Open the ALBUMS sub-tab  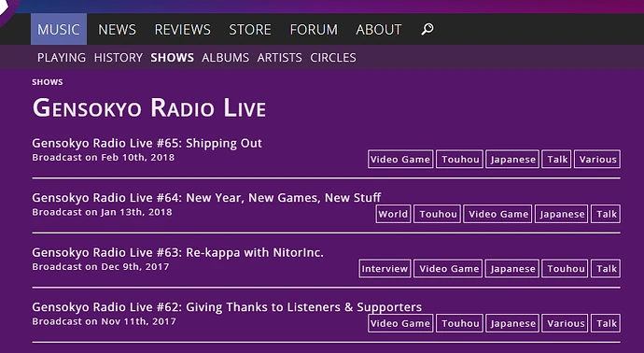click(x=226, y=58)
